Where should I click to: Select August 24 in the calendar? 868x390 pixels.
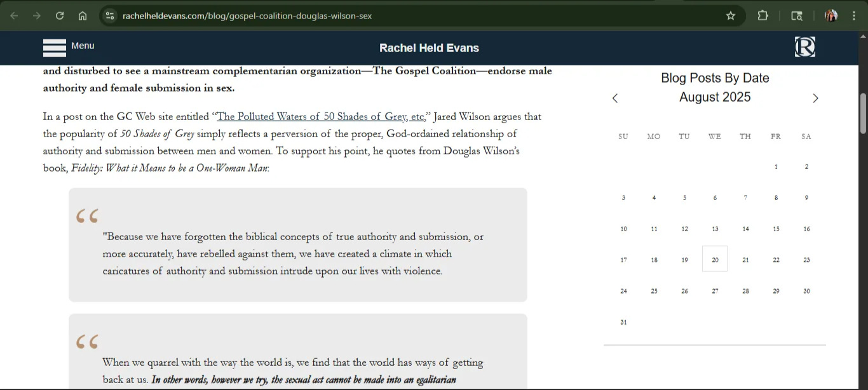point(623,291)
